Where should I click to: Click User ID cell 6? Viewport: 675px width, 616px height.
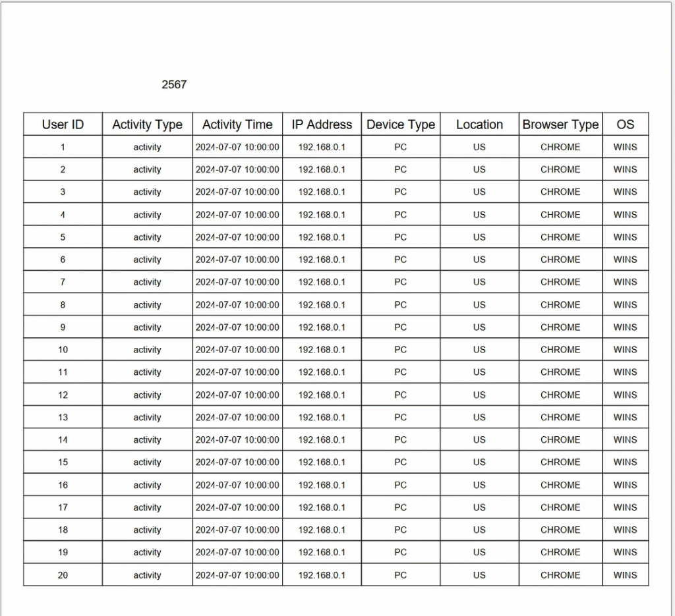pyautogui.click(x=63, y=260)
